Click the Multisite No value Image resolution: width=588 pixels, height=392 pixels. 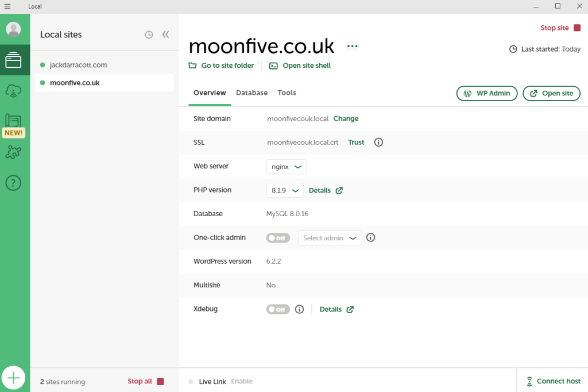(271, 285)
